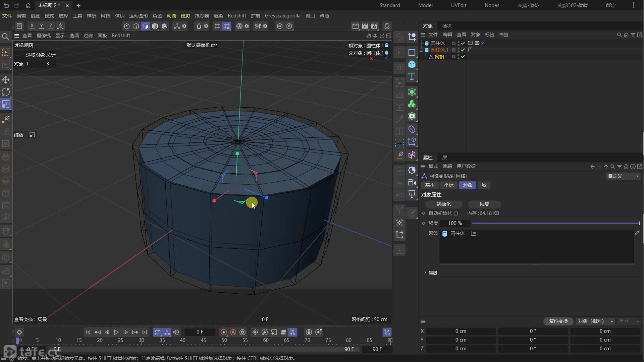This screenshot has height=362, width=644.
Task: Open the 自定义 mode dropdown
Action: pyautogui.click(x=623, y=176)
